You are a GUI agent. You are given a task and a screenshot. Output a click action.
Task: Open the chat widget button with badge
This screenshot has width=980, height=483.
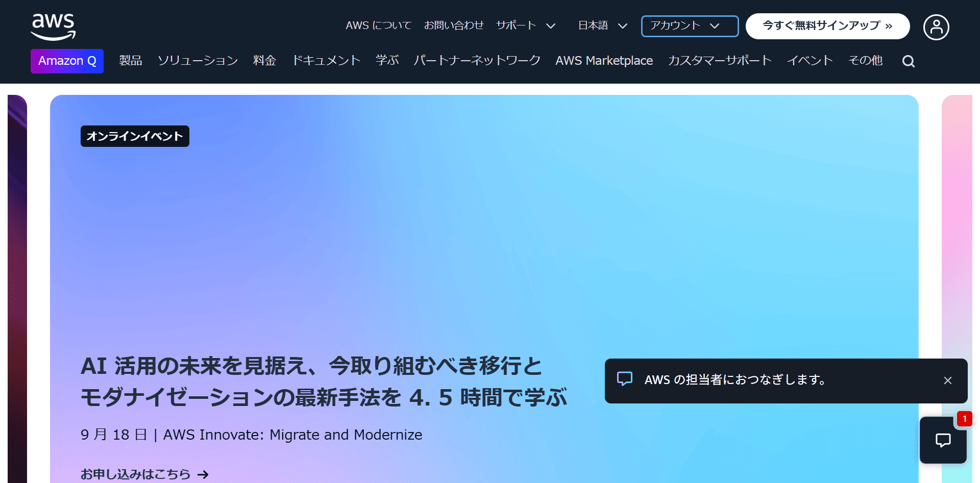(x=943, y=440)
